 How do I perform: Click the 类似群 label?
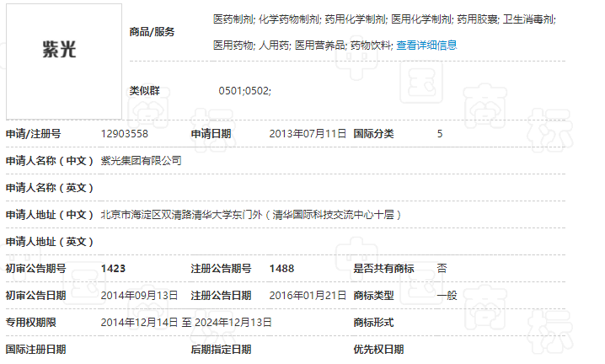click(144, 90)
